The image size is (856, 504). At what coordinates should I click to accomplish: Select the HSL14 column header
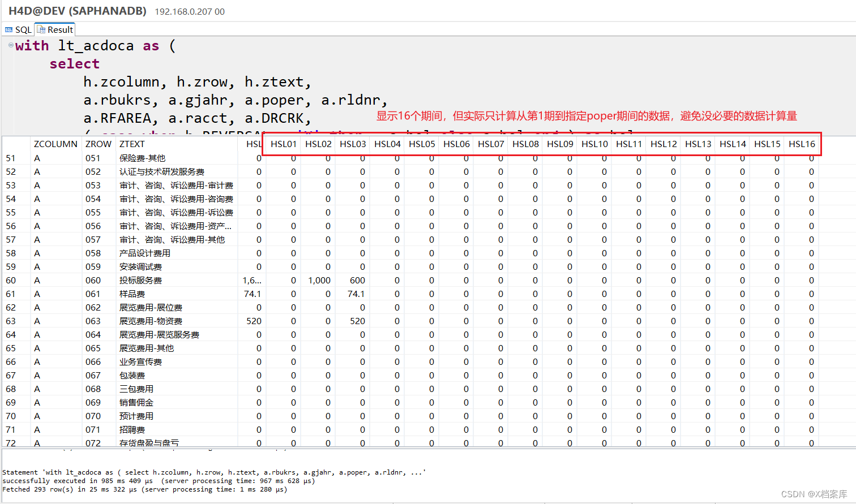(x=733, y=144)
